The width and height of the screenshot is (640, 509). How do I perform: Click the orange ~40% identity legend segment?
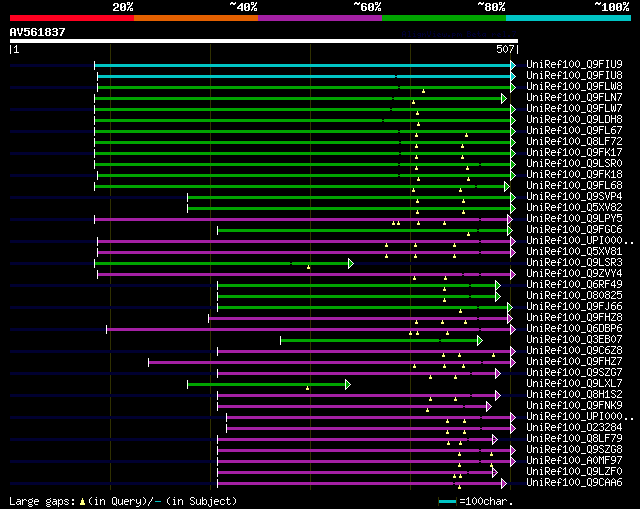point(196,18)
